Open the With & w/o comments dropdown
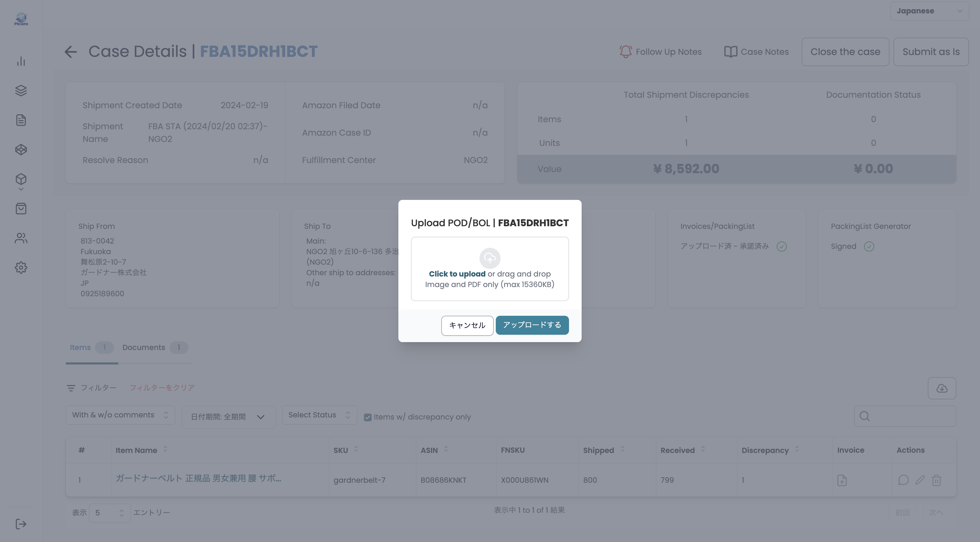 120,415
